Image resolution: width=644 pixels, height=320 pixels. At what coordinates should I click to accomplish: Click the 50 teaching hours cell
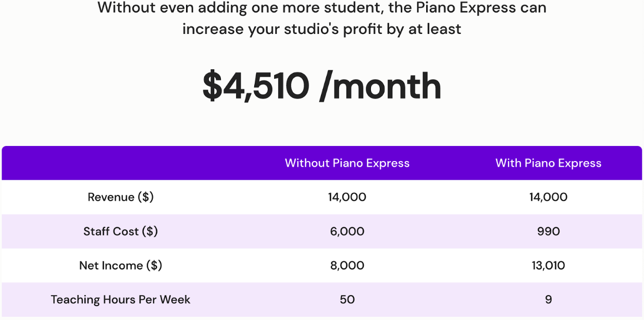click(x=347, y=300)
